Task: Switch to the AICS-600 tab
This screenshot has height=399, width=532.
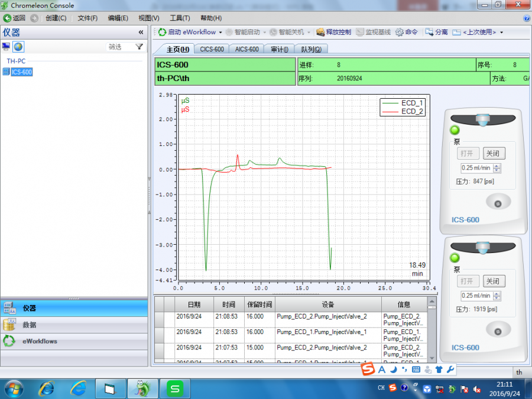Action: (x=246, y=49)
